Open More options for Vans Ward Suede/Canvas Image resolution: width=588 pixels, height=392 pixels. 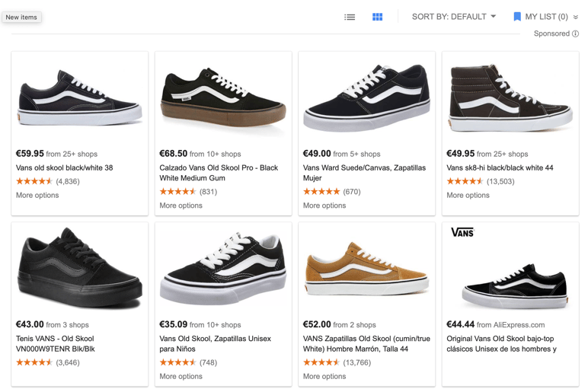pos(324,206)
